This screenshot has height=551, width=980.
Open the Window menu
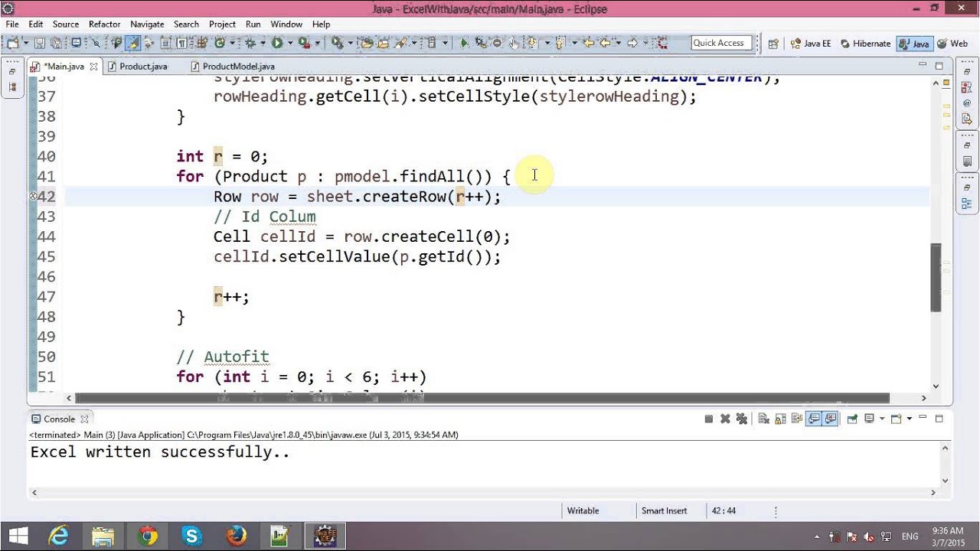(286, 24)
